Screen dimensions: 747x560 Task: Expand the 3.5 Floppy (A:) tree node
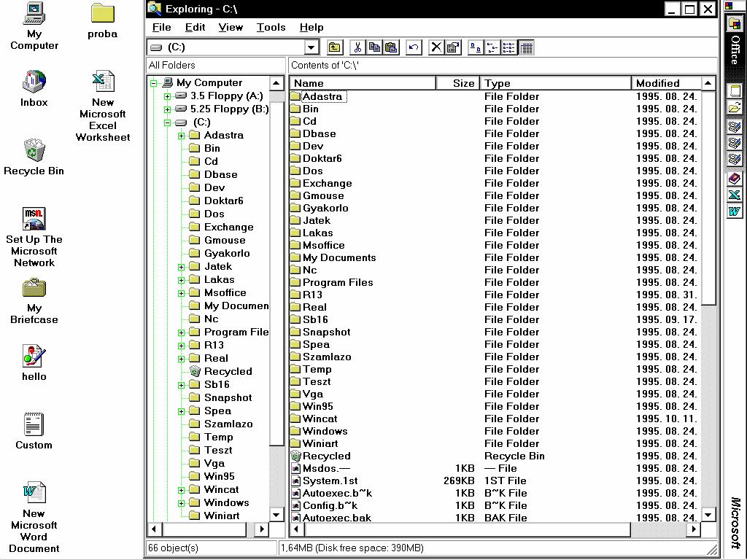(x=167, y=96)
